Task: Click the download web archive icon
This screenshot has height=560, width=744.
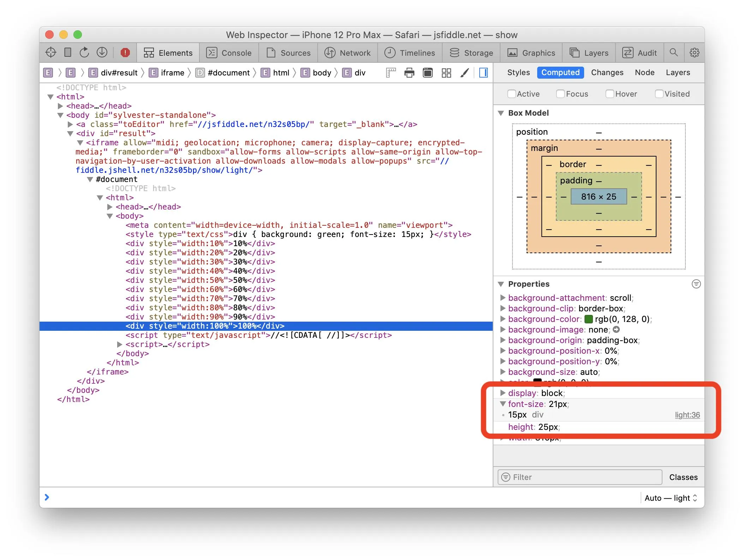Action: coord(102,53)
